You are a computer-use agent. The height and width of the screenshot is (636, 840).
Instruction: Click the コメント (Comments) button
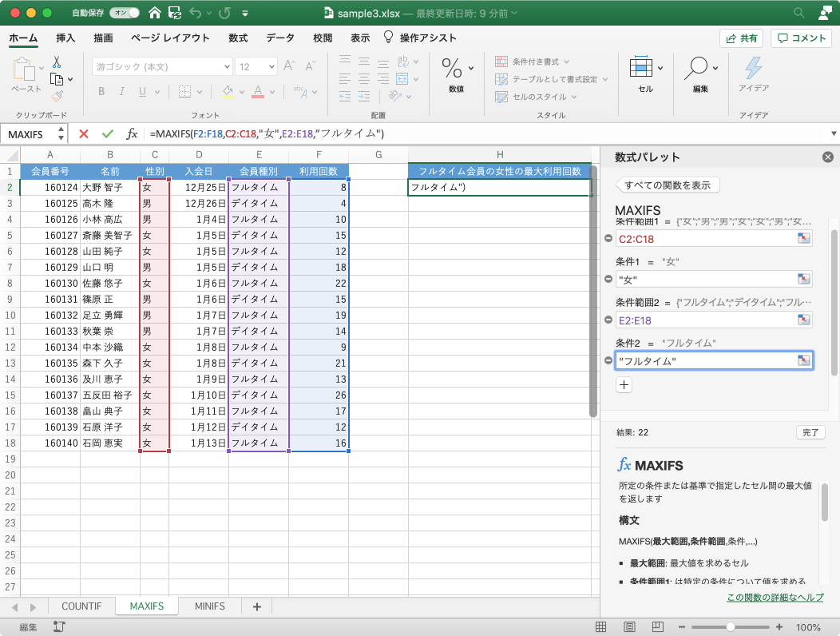[802, 38]
